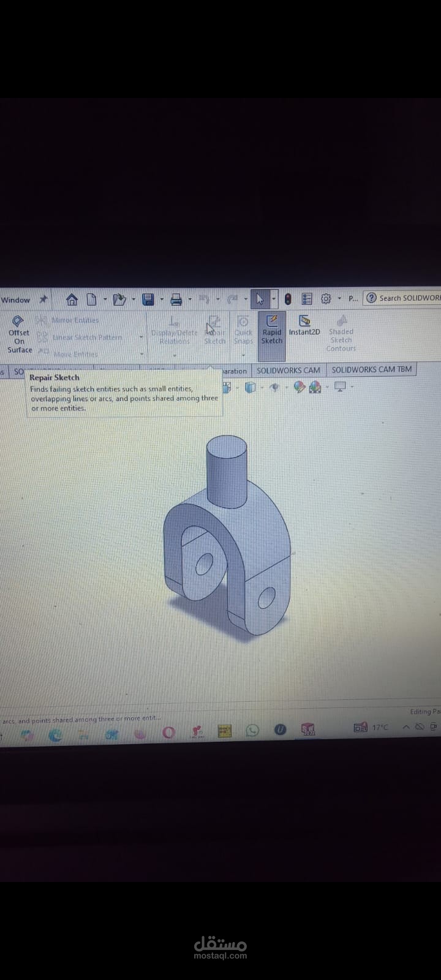Toggle Instant2D mode

tap(304, 325)
